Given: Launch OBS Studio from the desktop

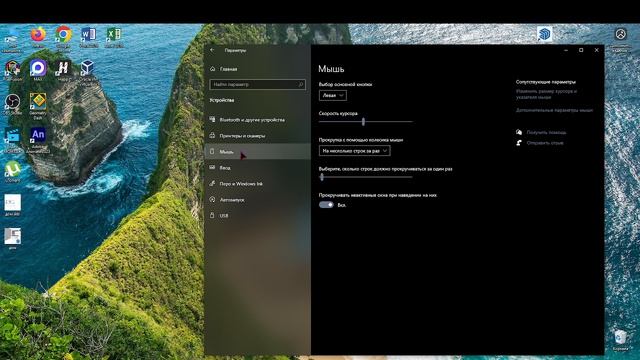Looking at the screenshot, I should click(12, 103).
